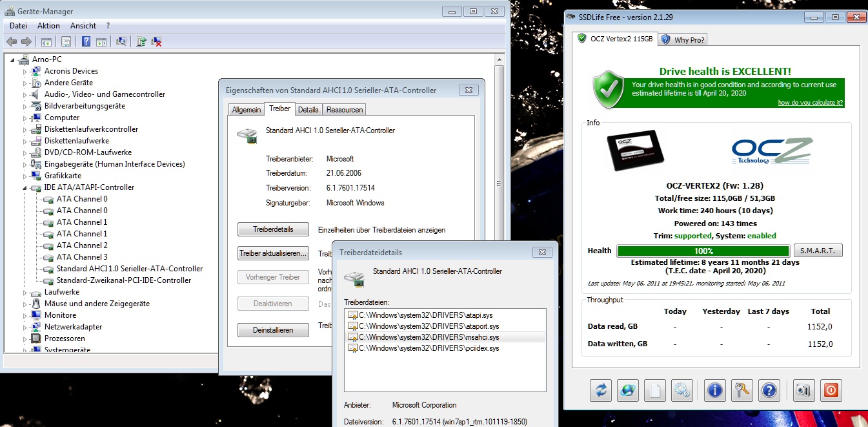Select Standard AHCI 1.0 Serieller-ATA-Controller tree entry

pyautogui.click(x=130, y=269)
